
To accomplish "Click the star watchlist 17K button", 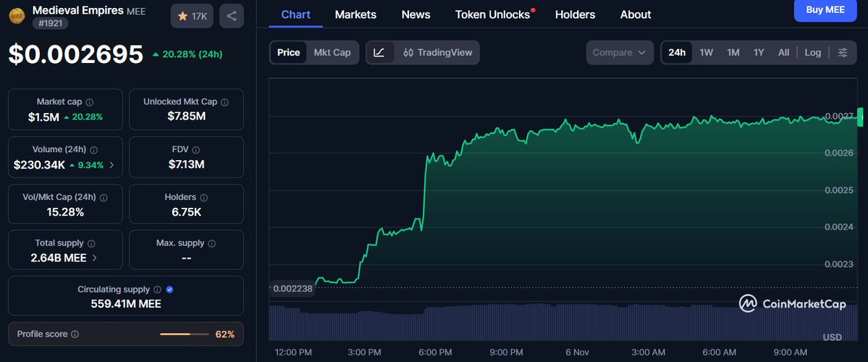I will click(192, 16).
